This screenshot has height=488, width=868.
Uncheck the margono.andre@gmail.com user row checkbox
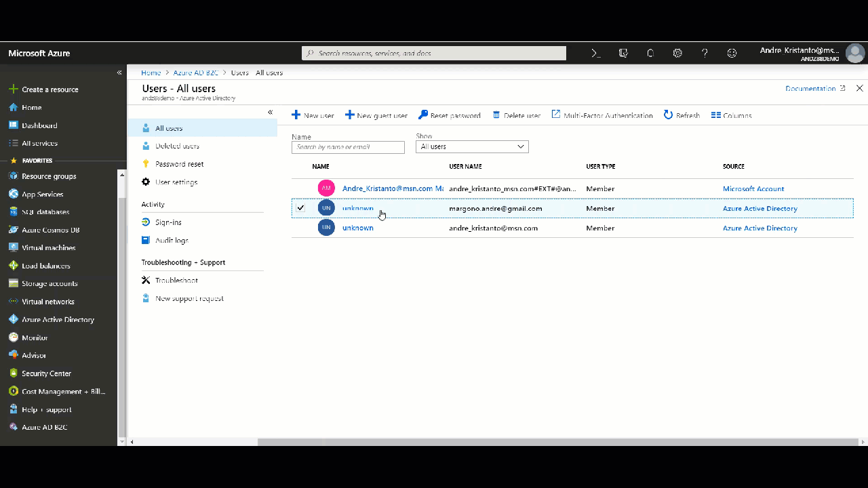click(x=300, y=208)
